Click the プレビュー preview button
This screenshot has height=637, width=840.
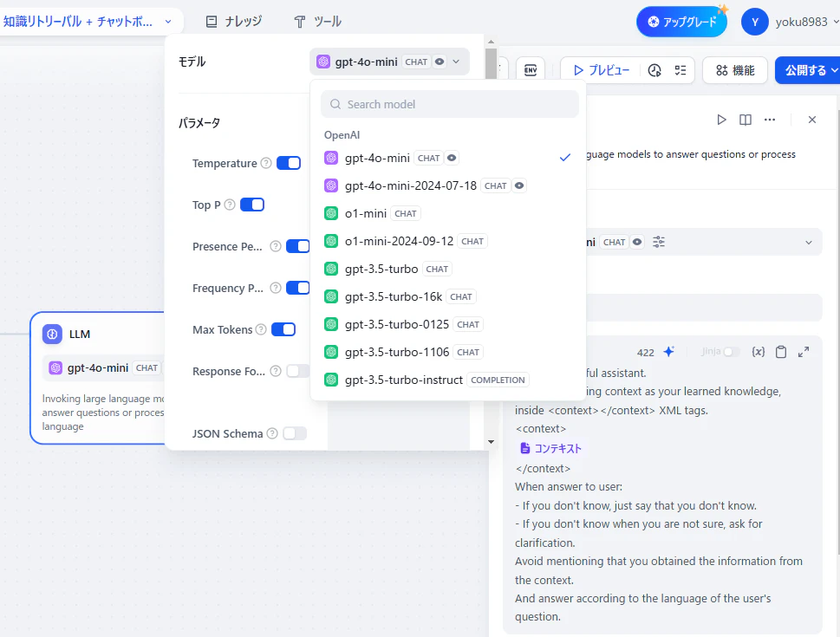pos(601,70)
